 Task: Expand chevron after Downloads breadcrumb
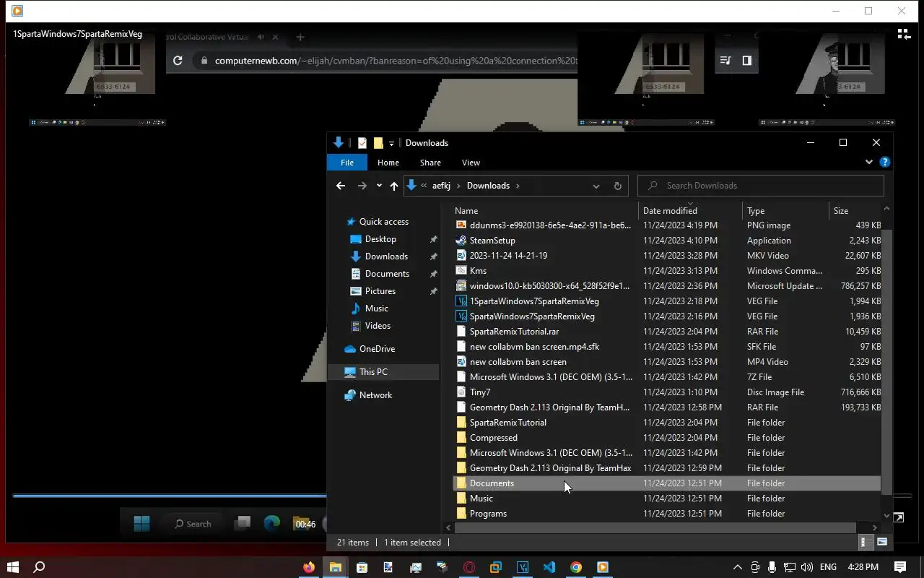click(518, 186)
